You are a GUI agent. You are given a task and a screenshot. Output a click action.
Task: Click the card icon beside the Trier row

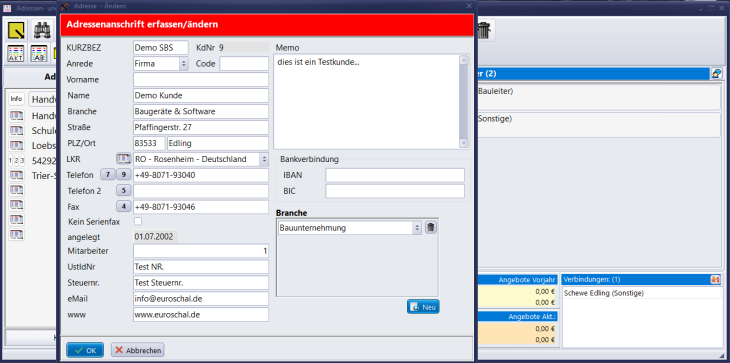pos(16,175)
